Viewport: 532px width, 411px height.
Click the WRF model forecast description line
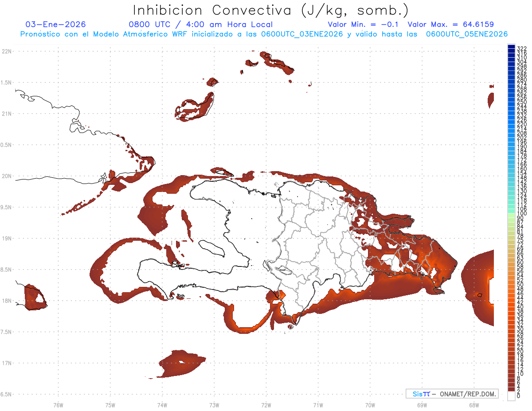tap(264, 34)
